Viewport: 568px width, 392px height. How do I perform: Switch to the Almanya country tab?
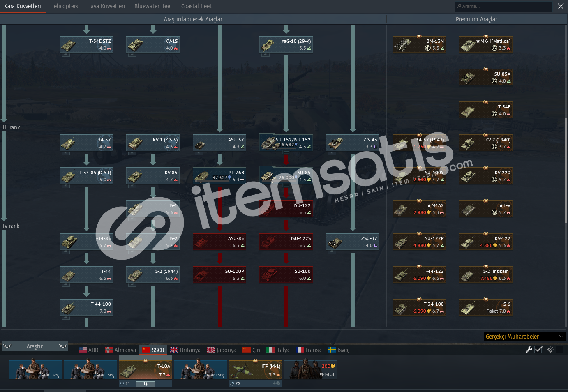point(120,350)
